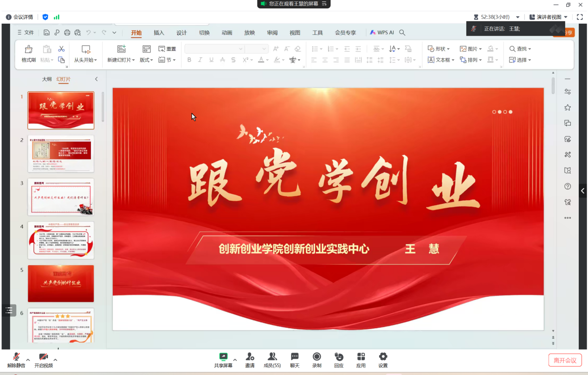
Task: Open the Chat (聊天) icon
Action: pos(295,356)
